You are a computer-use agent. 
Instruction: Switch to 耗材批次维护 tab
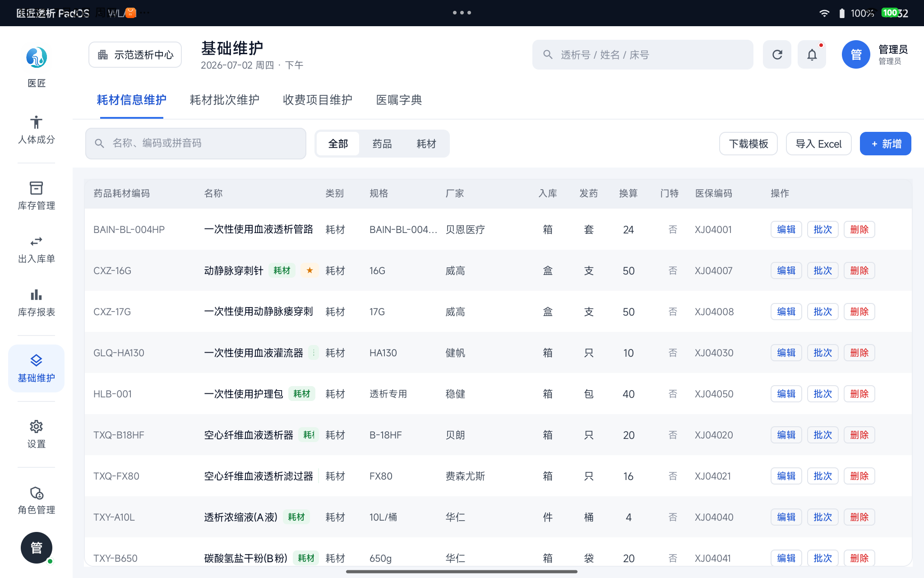pos(224,100)
